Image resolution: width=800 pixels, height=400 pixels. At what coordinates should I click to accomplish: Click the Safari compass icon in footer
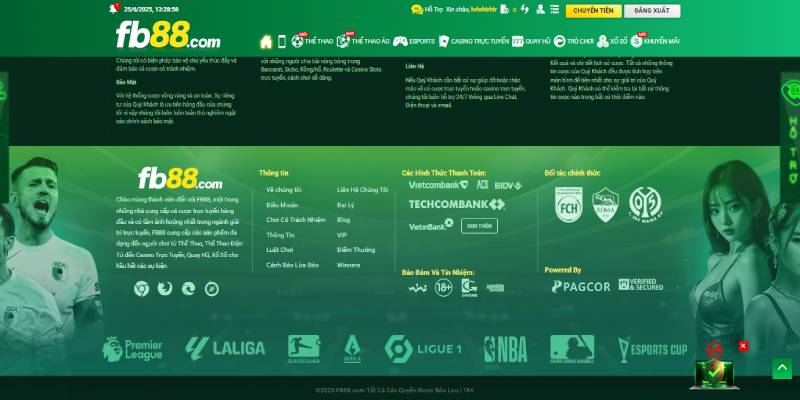pyautogui.click(x=212, y=289)
